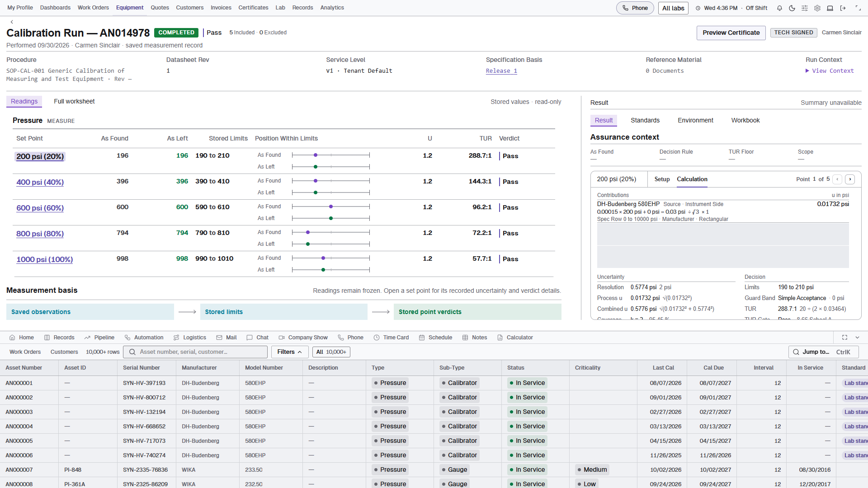
Task: Open the Environment tab
Action: (695, 120)
